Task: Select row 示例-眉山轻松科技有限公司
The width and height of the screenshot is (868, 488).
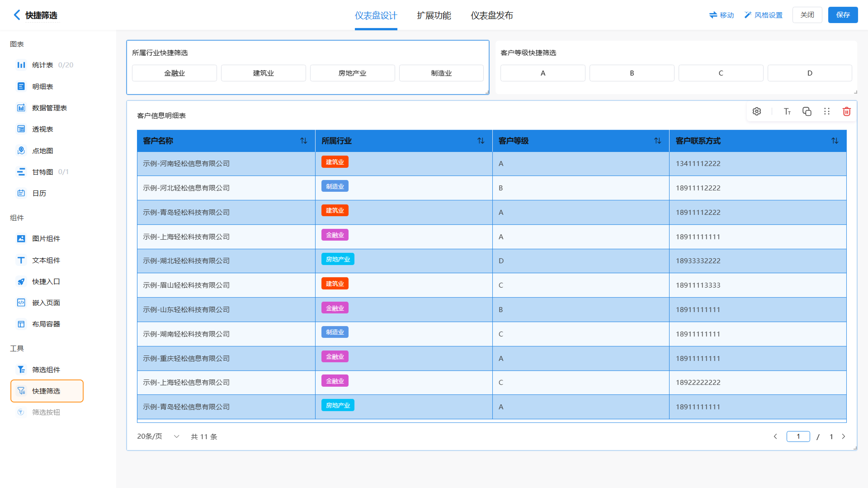Action: (x=492, y=285)
